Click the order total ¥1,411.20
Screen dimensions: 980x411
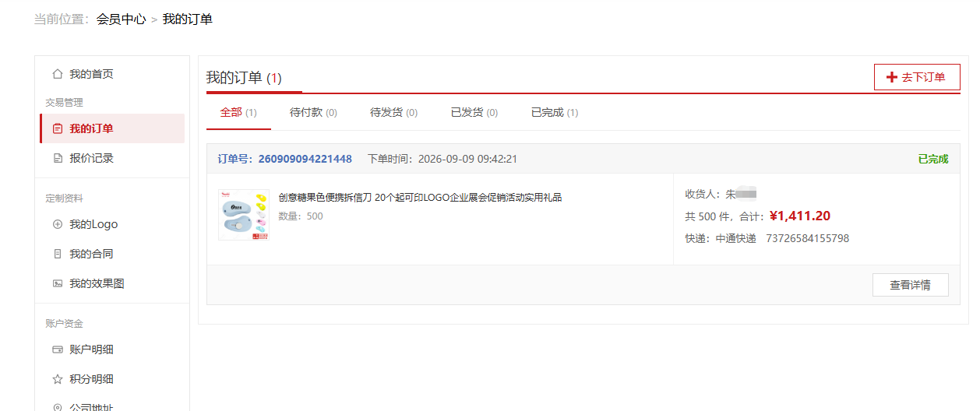(800, 216)
